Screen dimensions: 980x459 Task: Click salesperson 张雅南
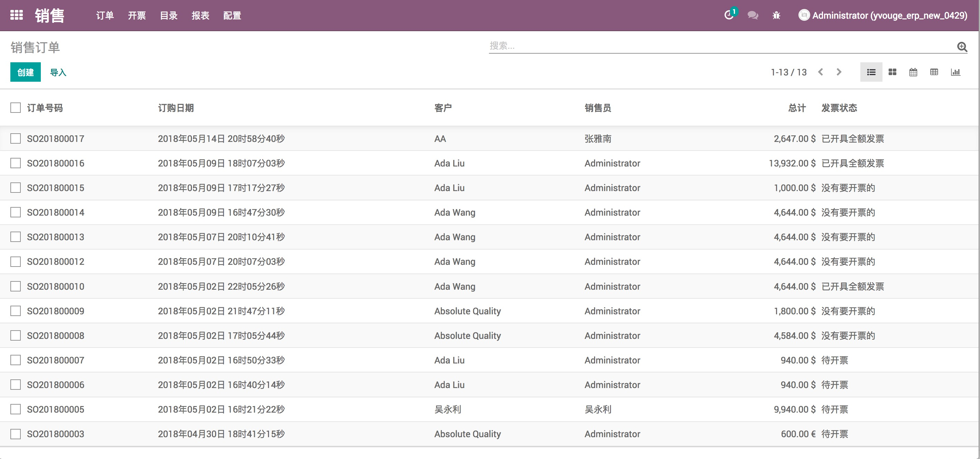coord(598,139)
